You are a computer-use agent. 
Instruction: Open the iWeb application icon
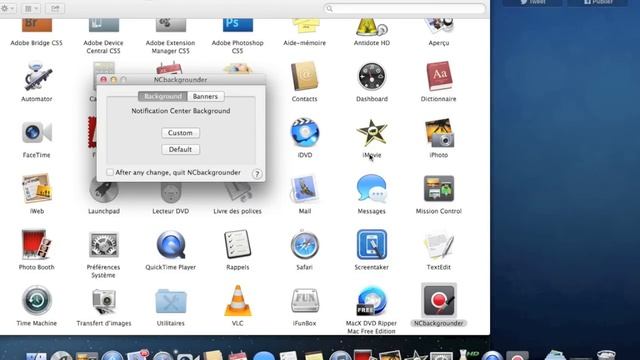point(37,189)
